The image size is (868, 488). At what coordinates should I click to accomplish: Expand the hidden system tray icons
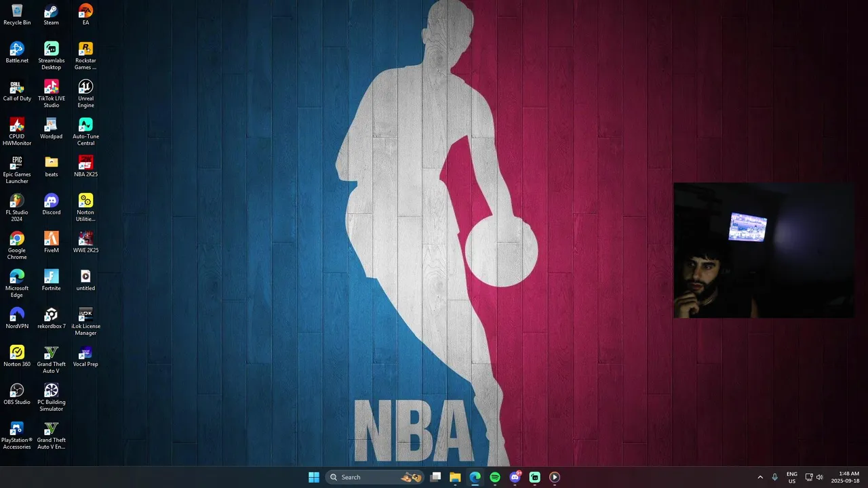[760, 477]
